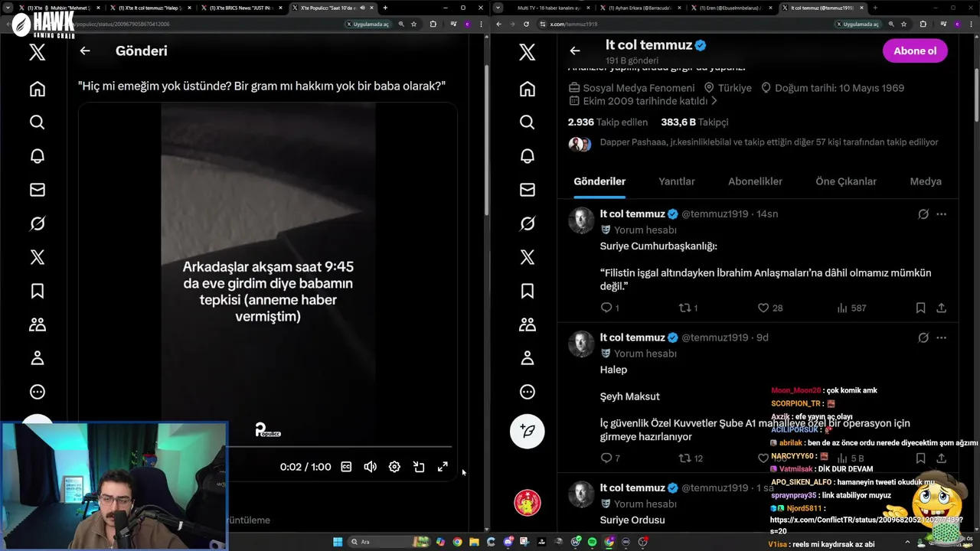The image size is (980, 551).
Task: Repost the Halep Şeyh Maksut post
Action: point(684,458)
